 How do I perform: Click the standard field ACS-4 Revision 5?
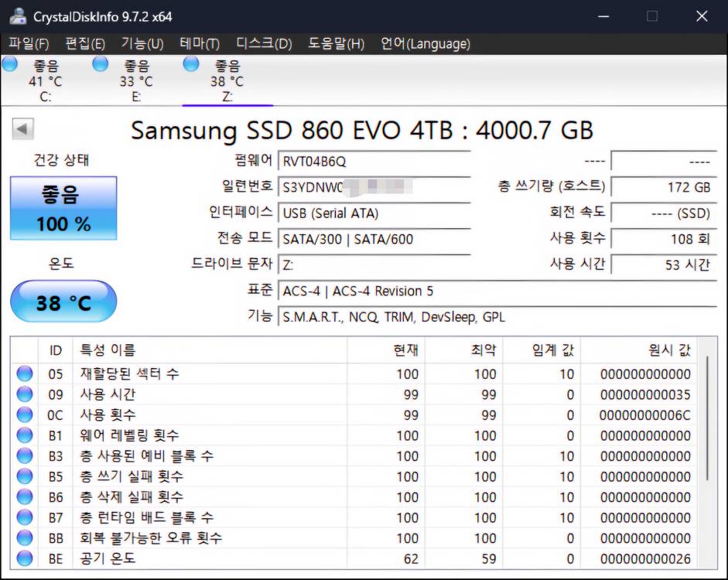click(x=497, y=291)
